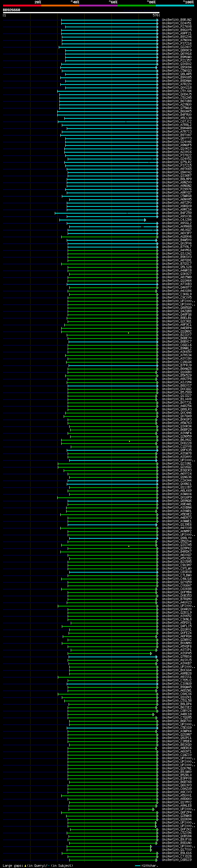Click the alignment arrowhead of UniRef100_Q9SK84
The width and height of the screenshot is (197, 868).
[x=157, y=67]
